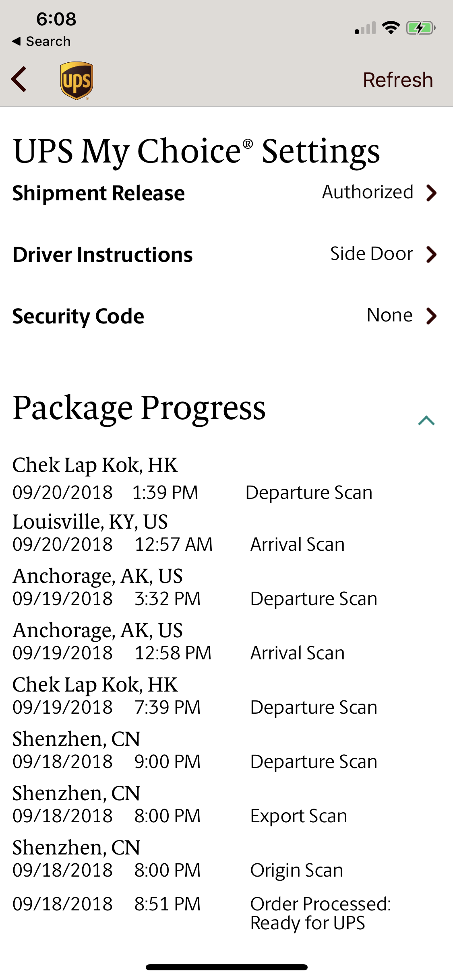Open Driver Instructions chevron arrow

click(431, 254)
